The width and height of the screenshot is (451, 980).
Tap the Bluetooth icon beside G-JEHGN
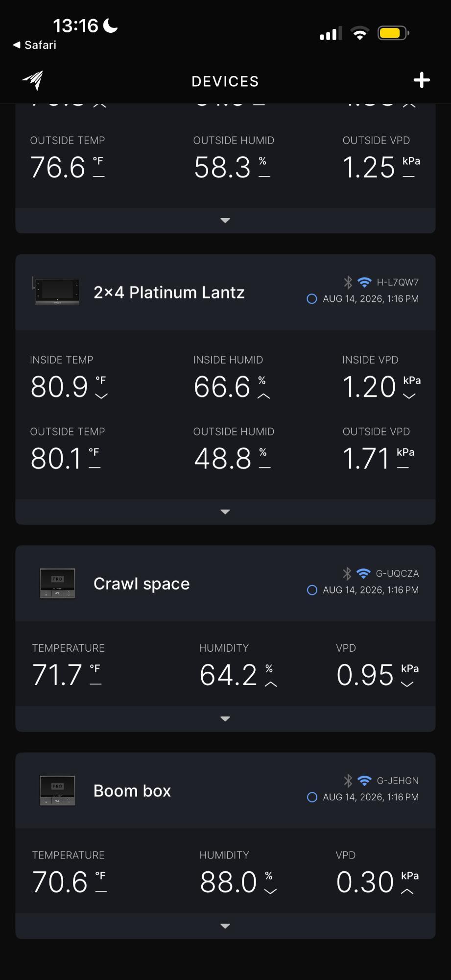[x=348, y=781]
